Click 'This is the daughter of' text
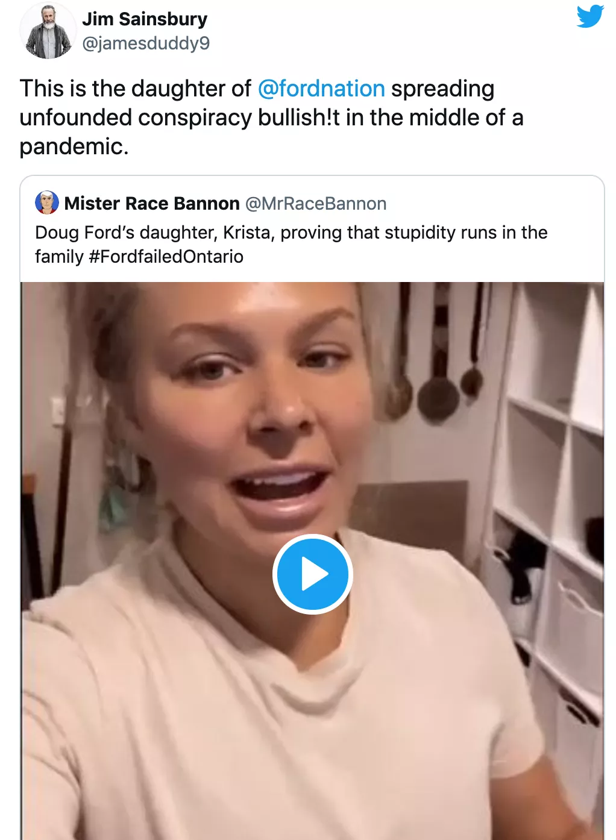Screen dimensions: 616x840 [x=135, y=89]
